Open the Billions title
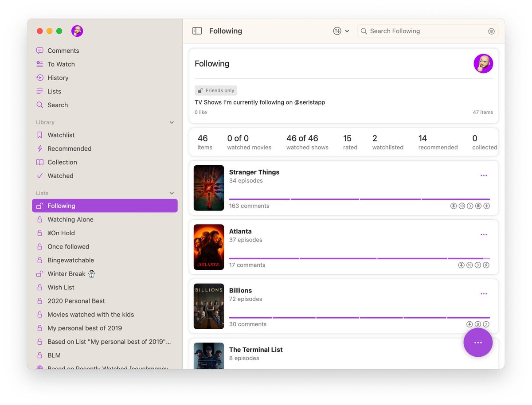Screen dimensions: 532x405 click(x=240, y=291)
